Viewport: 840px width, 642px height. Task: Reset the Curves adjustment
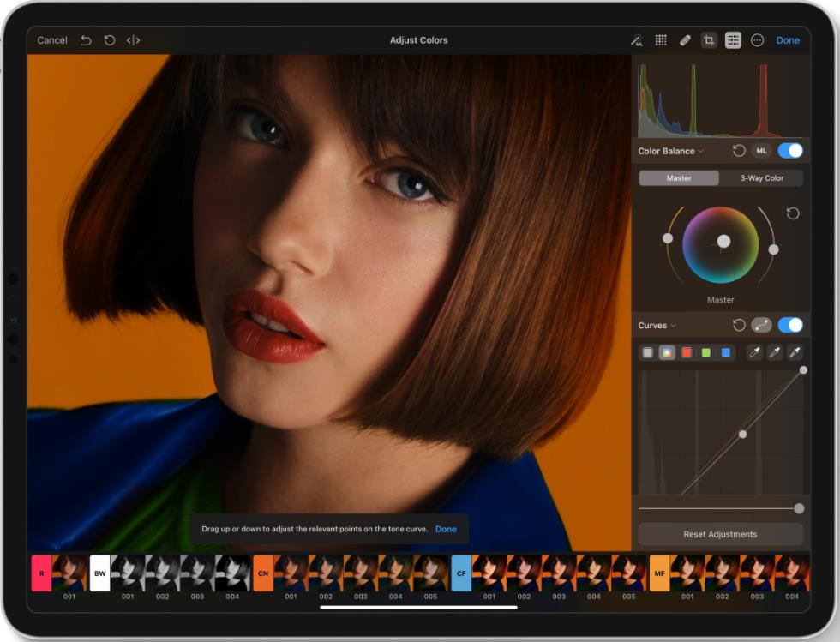click(739, 326)
